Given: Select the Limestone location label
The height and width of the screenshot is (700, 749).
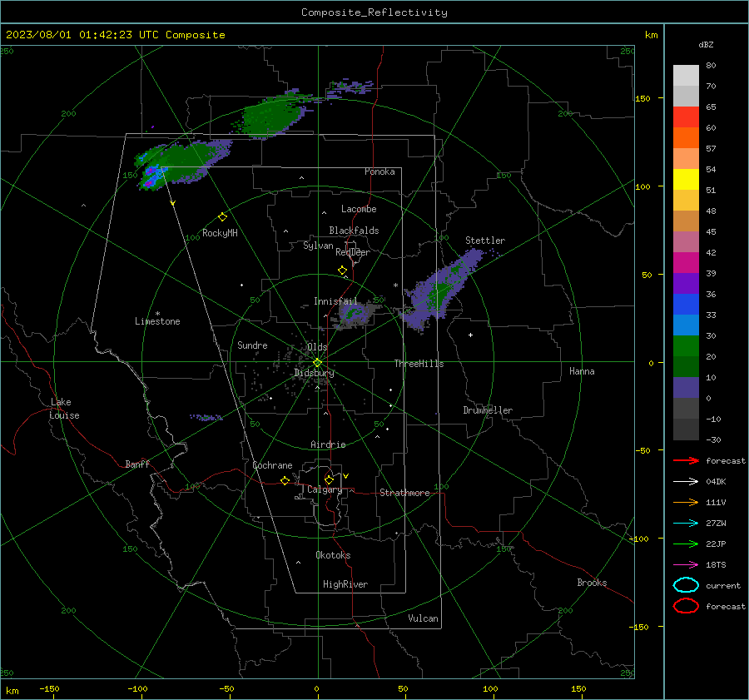Looking at the screenshot, I should [157, 321].
